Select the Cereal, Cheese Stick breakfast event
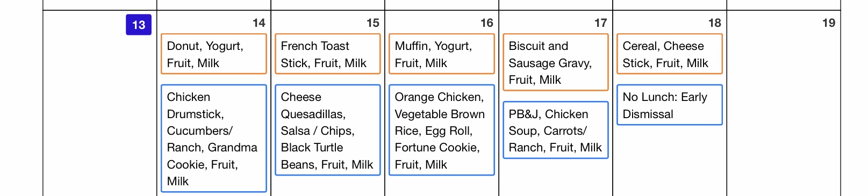 click(670, 54)
